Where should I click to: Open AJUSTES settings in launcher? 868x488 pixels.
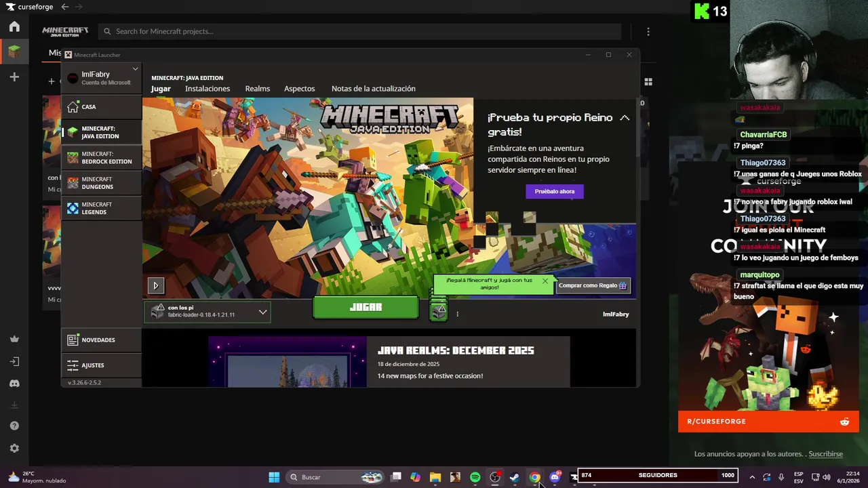(x=102, y=365)
